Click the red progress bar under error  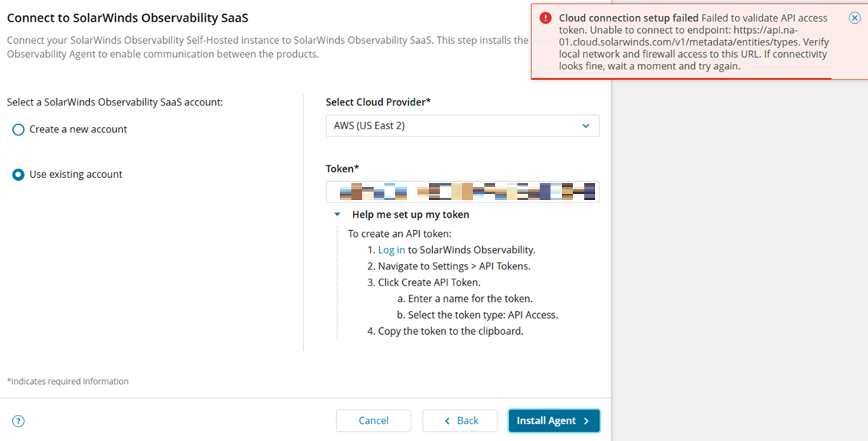681,79
